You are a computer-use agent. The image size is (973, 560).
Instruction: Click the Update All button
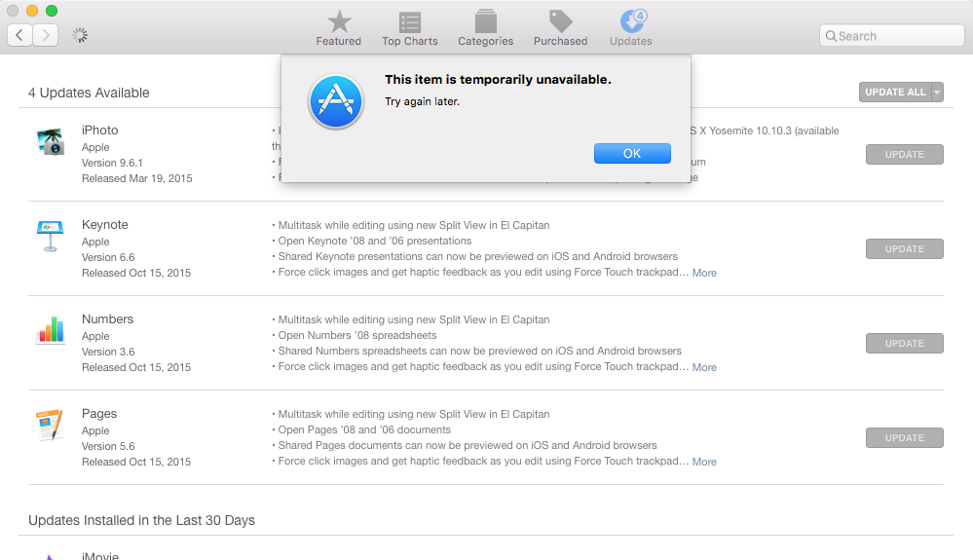[895, 92]
